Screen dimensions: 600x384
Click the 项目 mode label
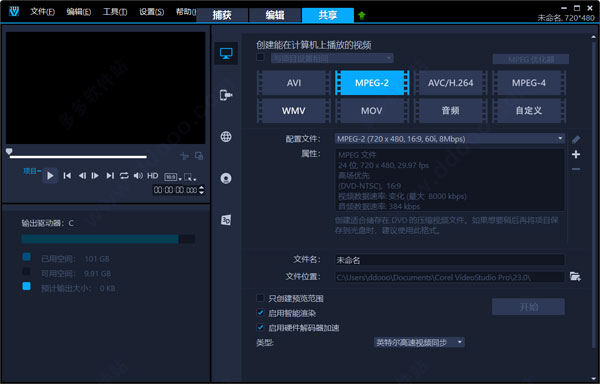pos(31,171)
